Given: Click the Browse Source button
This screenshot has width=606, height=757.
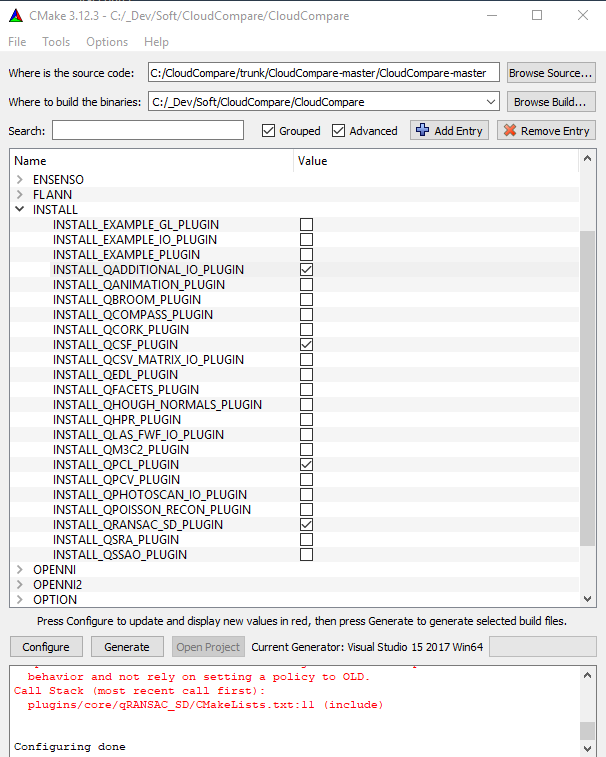Looking at the screenshot, I should tap(551, 73).
